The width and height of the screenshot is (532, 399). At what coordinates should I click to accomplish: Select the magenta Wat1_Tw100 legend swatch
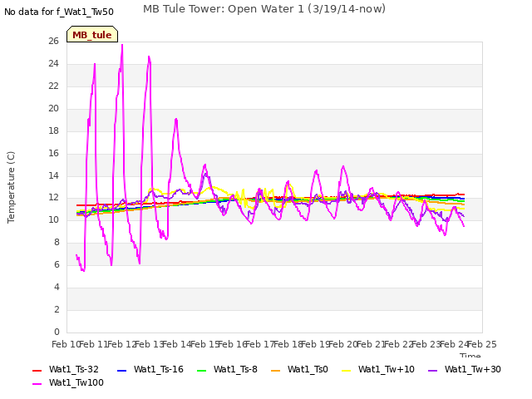pos(37,384)
